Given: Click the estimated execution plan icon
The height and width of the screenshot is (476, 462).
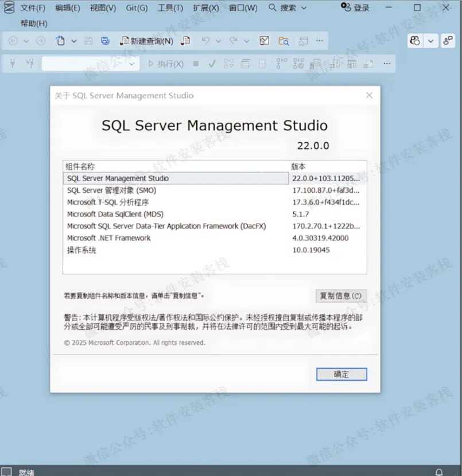Looking at the screenshot, I should pos(229,64).
